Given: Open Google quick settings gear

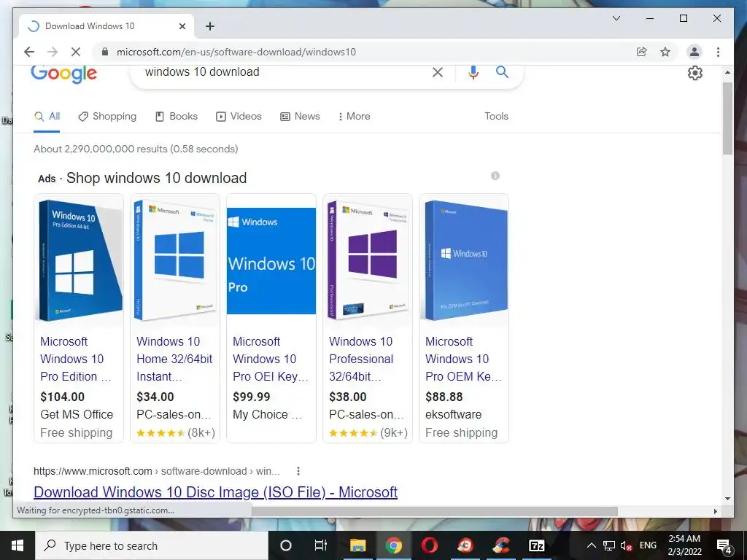Looking at the screenshot, I should (695, 73).
